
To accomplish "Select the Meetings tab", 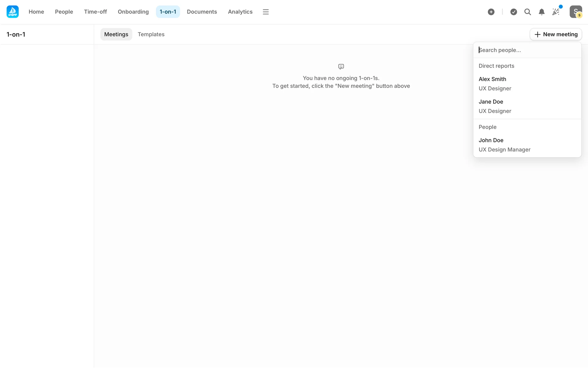I will pos(116,34).
